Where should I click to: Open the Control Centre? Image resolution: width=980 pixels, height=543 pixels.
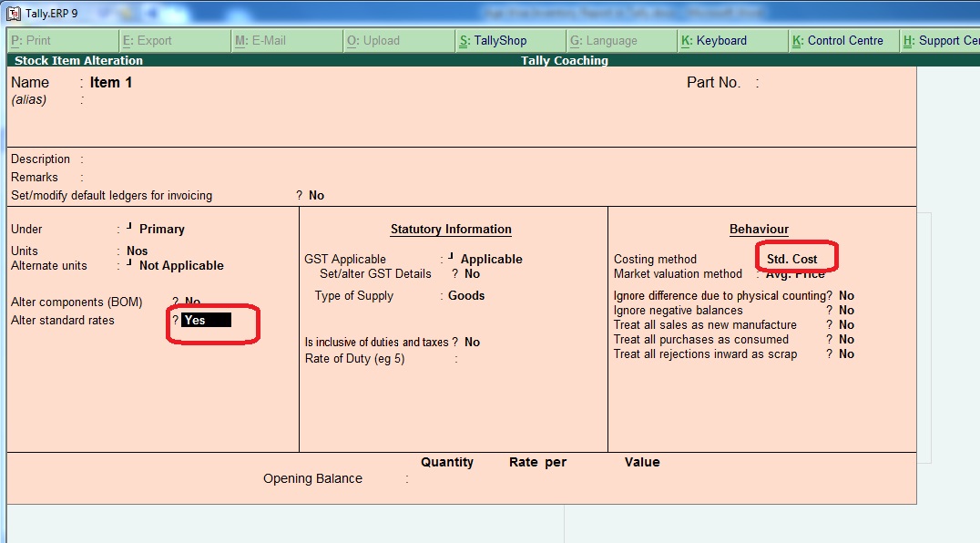tap(840, 40)
